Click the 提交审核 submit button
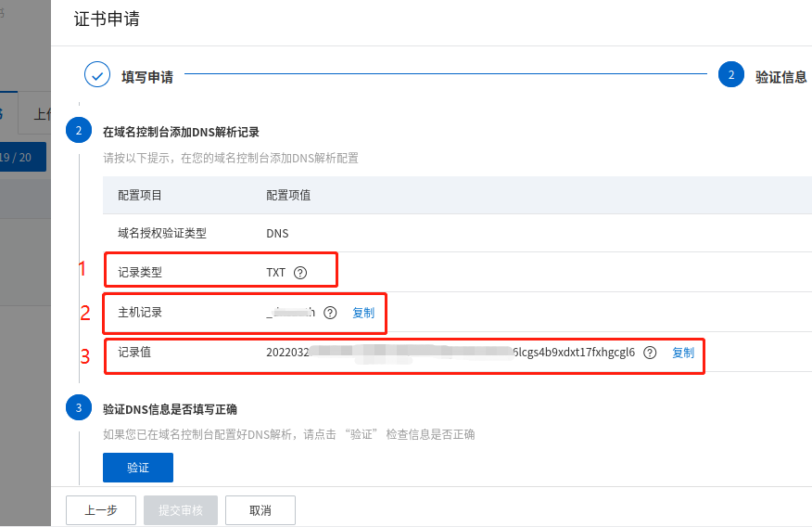The width and height of the screenshot is (812, 527). coord(180,510)
